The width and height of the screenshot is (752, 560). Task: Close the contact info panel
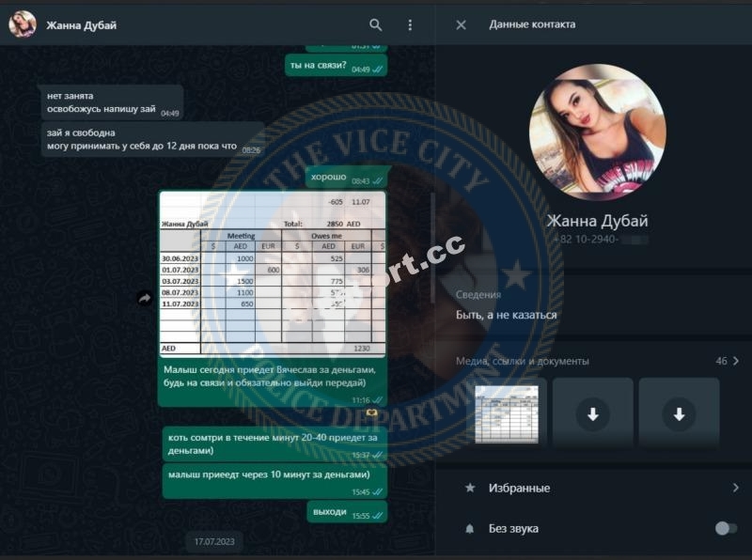click(461, 25)
